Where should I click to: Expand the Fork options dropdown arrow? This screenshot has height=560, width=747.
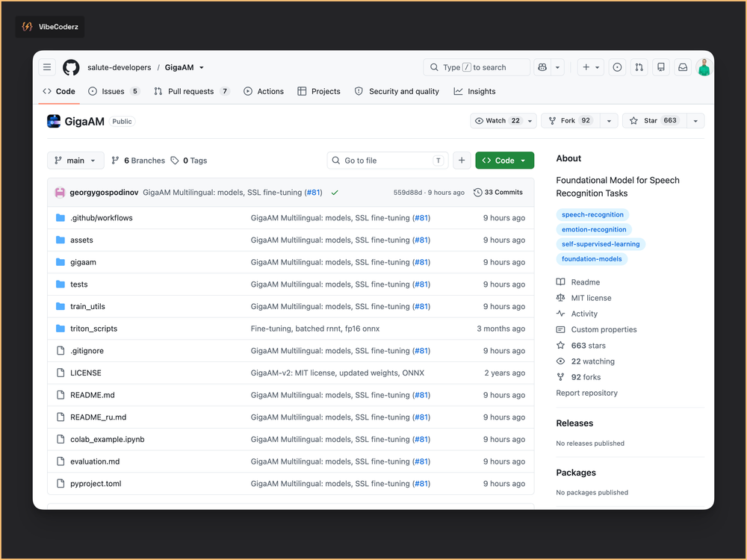(x=609, y=121)
